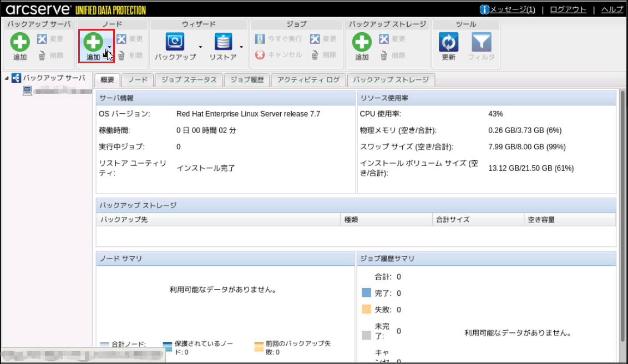This screenshot has width=628, height=364.
Task: Select the server computer in the tree
Action: [27, 91]
